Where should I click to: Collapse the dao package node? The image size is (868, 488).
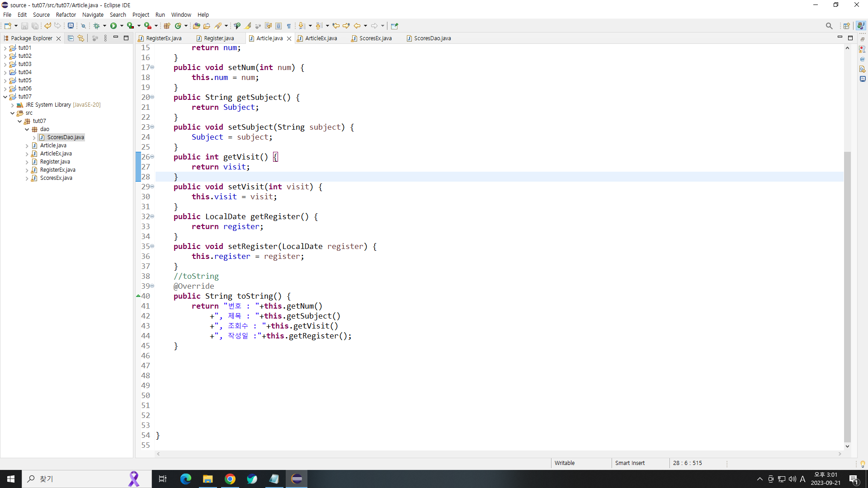27,129
